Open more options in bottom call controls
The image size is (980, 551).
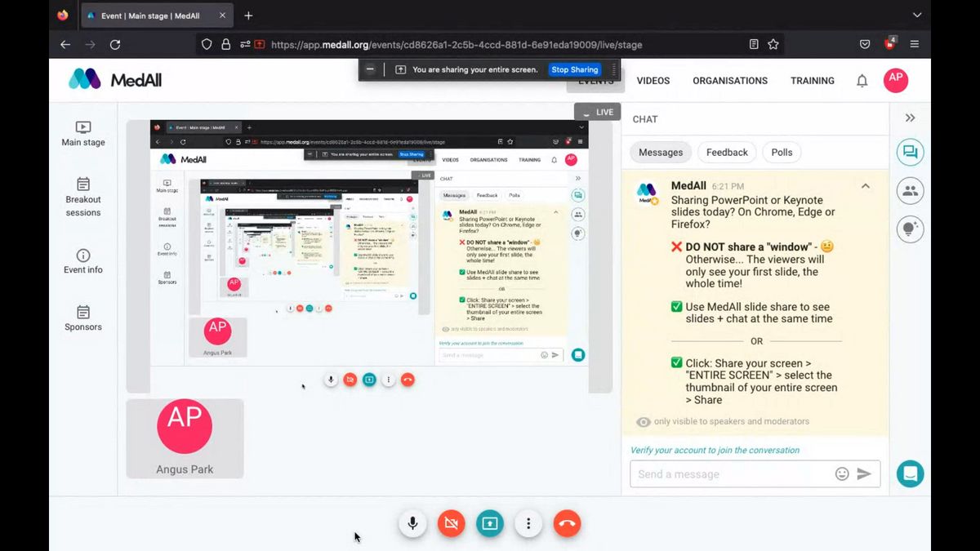pyautogui.click(x=528, y=523)
